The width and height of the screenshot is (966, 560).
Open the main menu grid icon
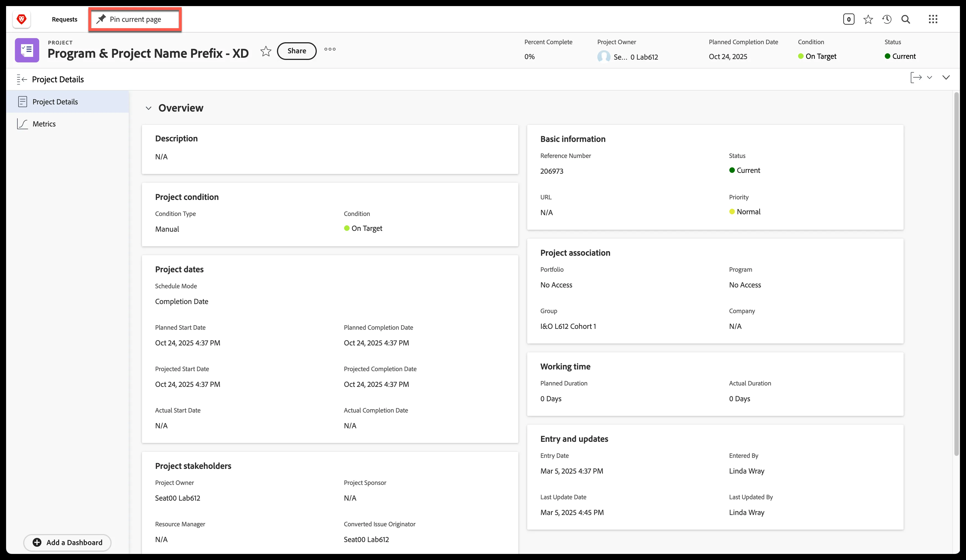[x=933, y=19]
